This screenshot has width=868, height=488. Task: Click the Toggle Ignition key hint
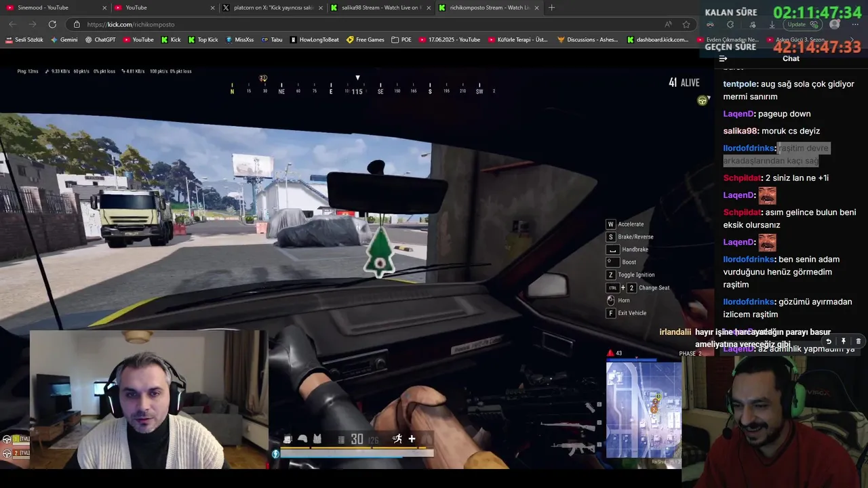click(630, 274)
